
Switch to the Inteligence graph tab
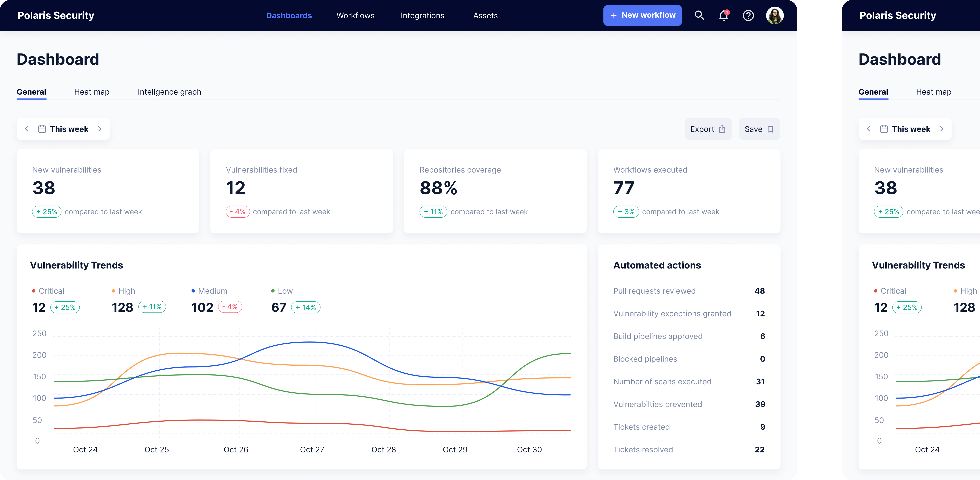click(x=169, y=92)
